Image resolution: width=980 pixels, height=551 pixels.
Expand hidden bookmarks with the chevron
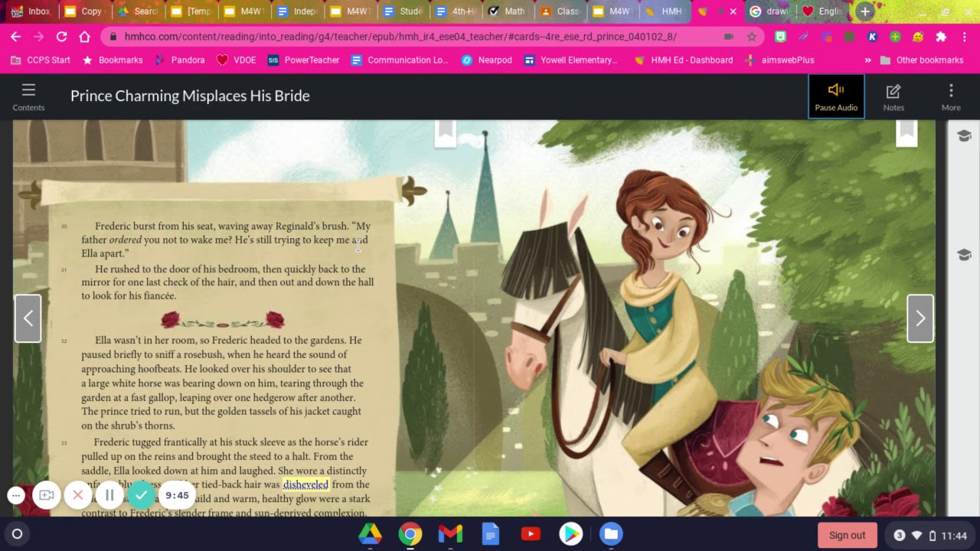867,60
